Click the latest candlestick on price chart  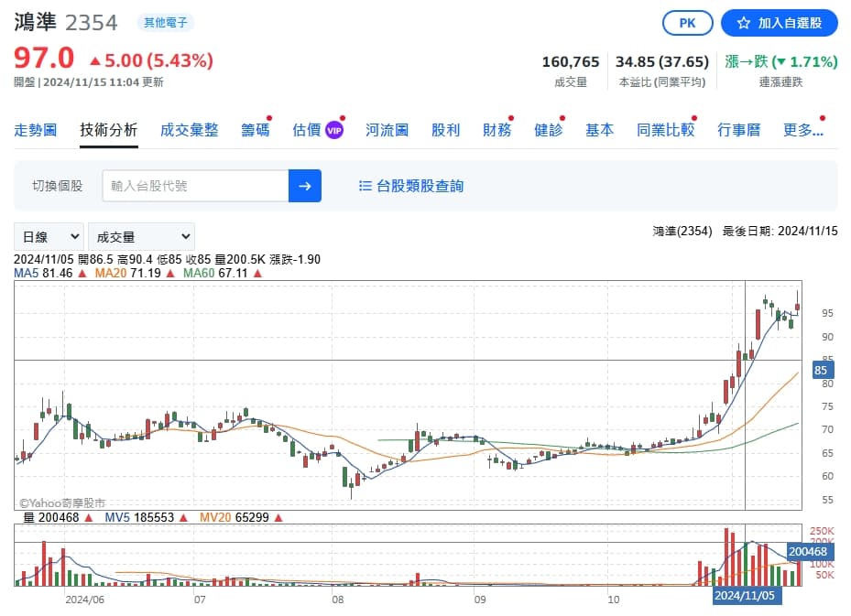tap(797, 307)
